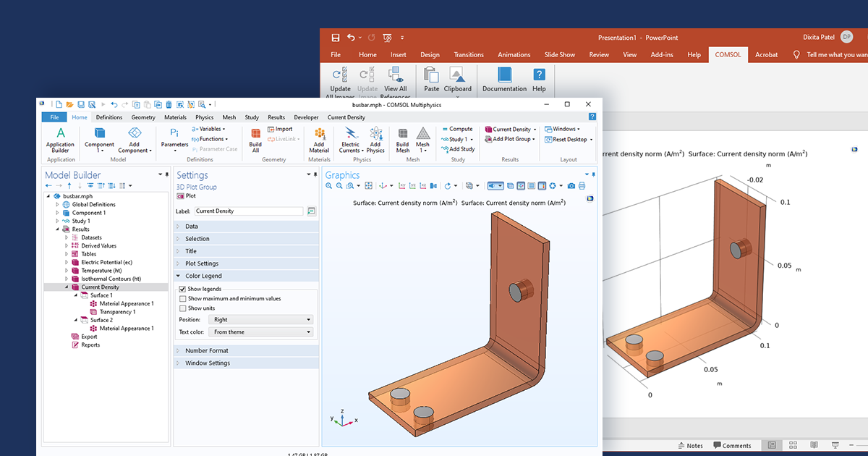Uncheck Show legends in Color Legend

coord(182,287)
